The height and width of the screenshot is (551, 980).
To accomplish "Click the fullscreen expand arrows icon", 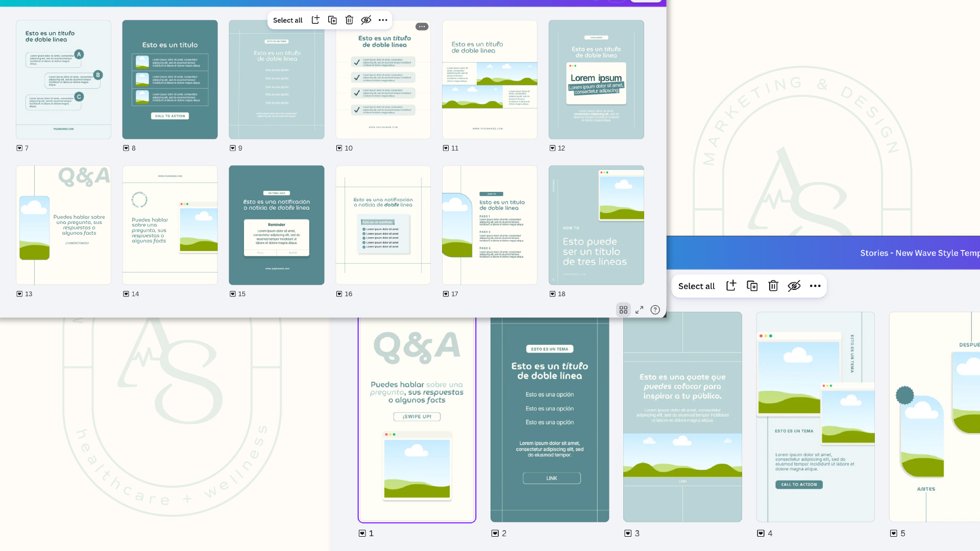I will coord(639,310).
